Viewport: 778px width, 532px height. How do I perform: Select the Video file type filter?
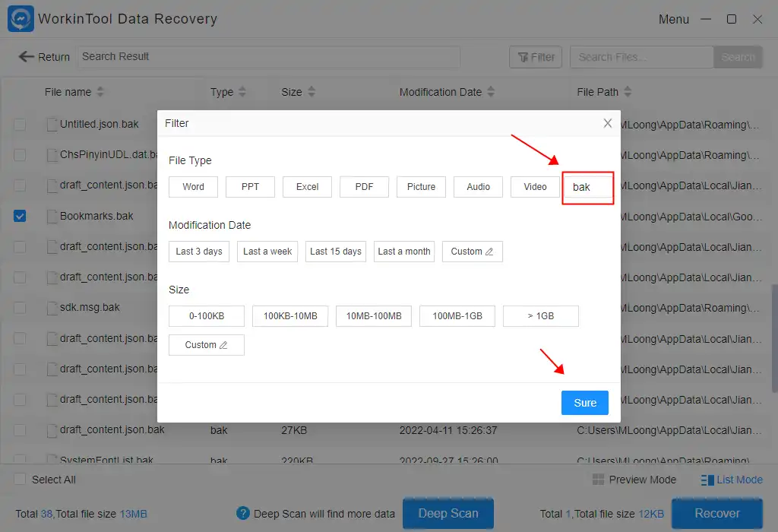pos(535,187)
